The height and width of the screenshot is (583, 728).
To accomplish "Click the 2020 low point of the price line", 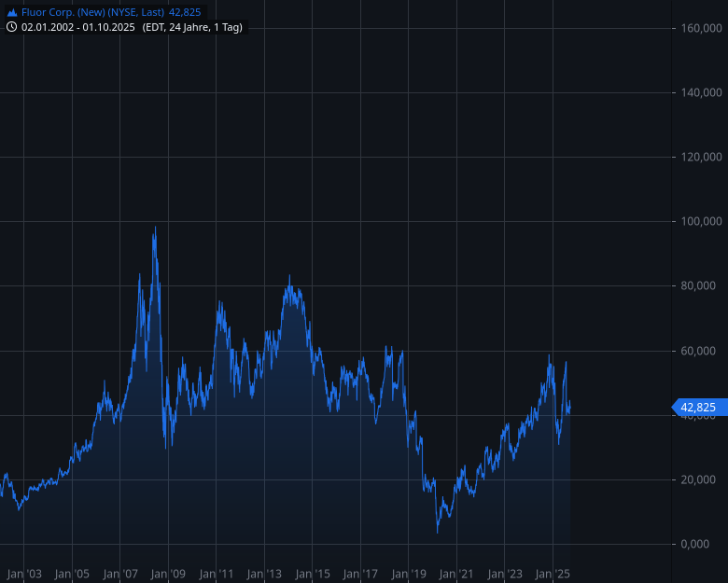I will (x=438, y=532).
